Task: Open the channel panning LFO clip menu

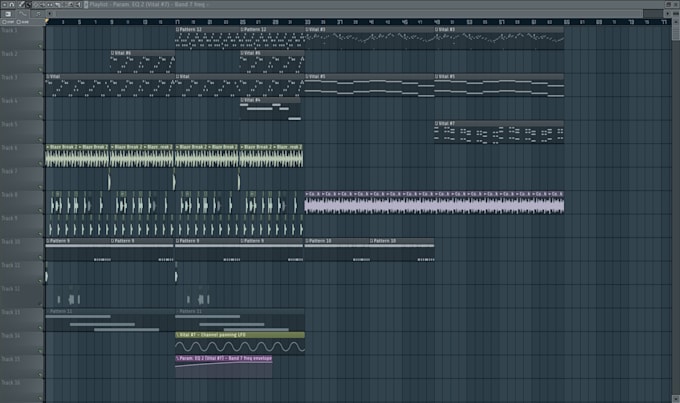Action: 177,335
